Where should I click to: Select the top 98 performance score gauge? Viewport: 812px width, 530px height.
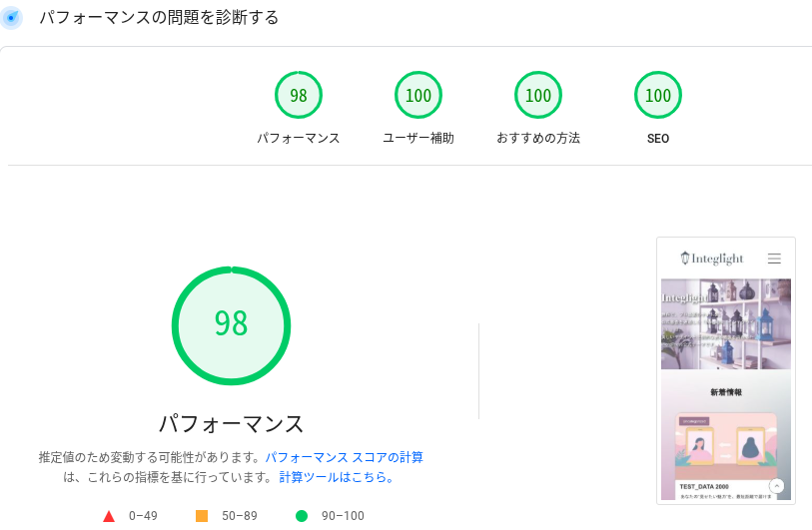pyautogui.click(x=299, y=96)
